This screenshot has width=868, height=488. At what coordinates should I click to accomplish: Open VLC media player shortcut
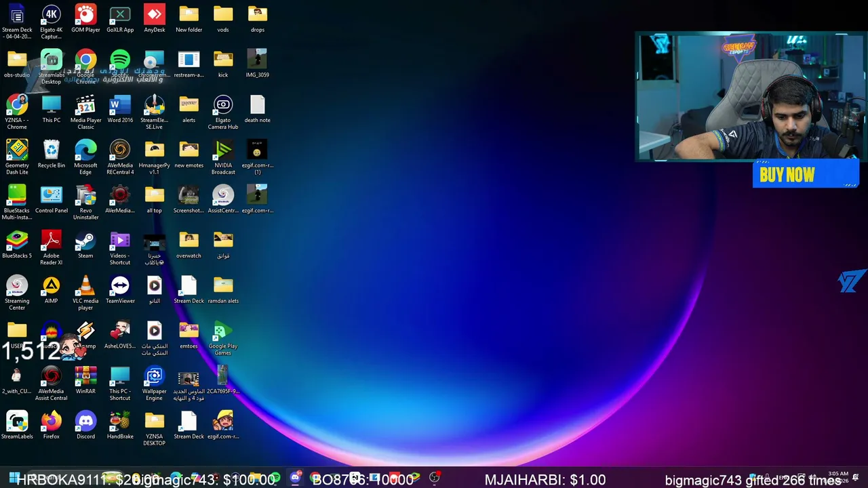point(85,293)
